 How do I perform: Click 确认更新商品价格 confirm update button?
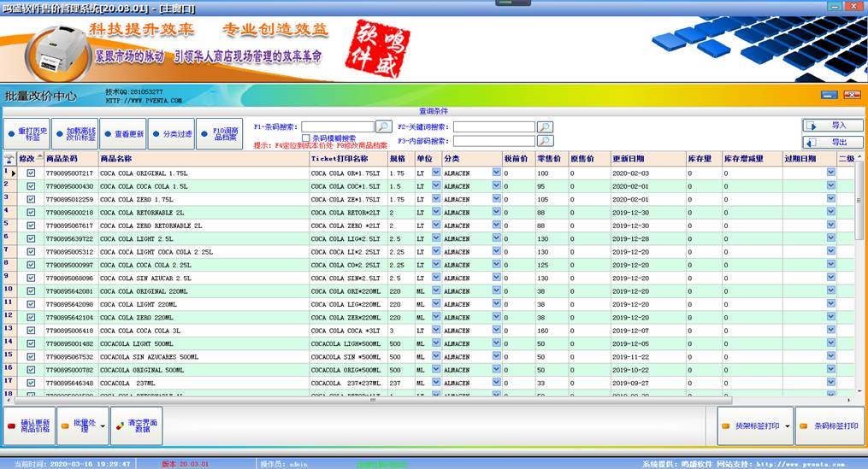[30, 425]
